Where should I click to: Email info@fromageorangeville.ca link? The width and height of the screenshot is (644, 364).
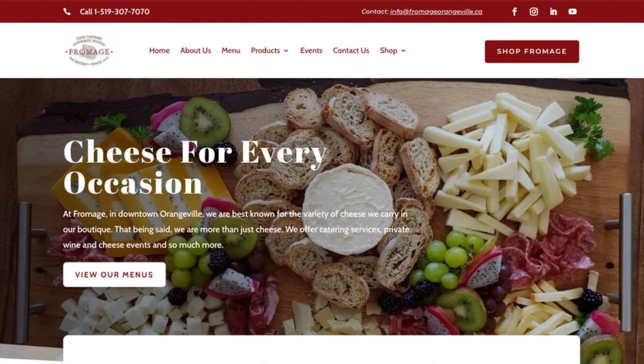click(436, 11)
